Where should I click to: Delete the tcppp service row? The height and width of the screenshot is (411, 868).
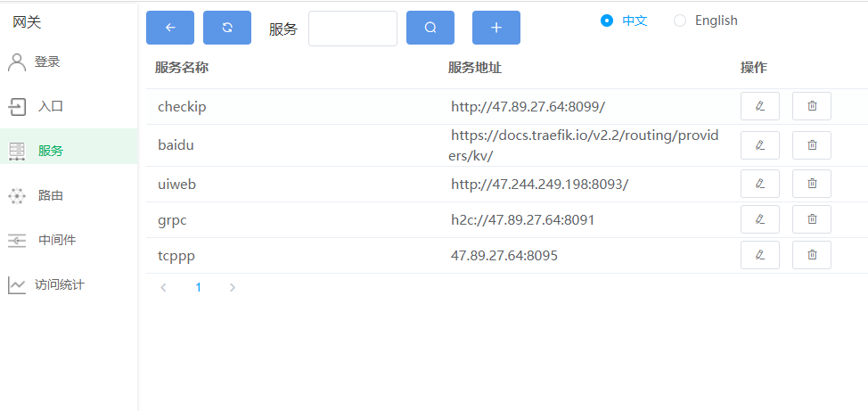click(811, 255)
